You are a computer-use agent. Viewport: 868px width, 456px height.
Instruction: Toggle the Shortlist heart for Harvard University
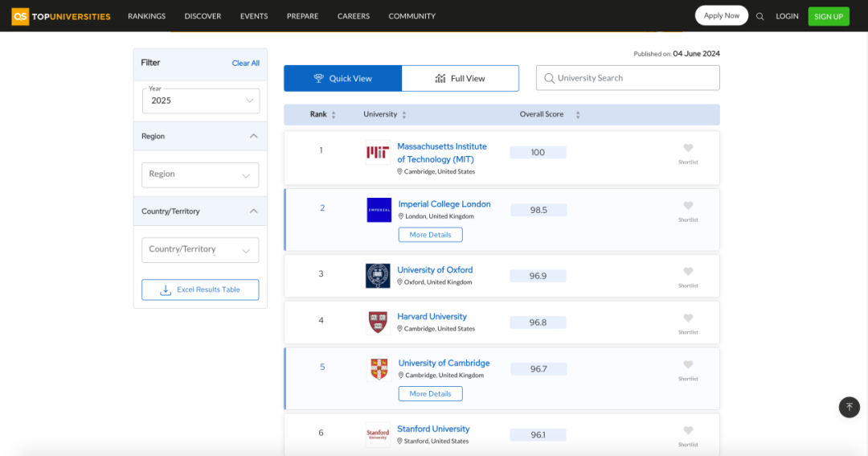coord(688,318)
